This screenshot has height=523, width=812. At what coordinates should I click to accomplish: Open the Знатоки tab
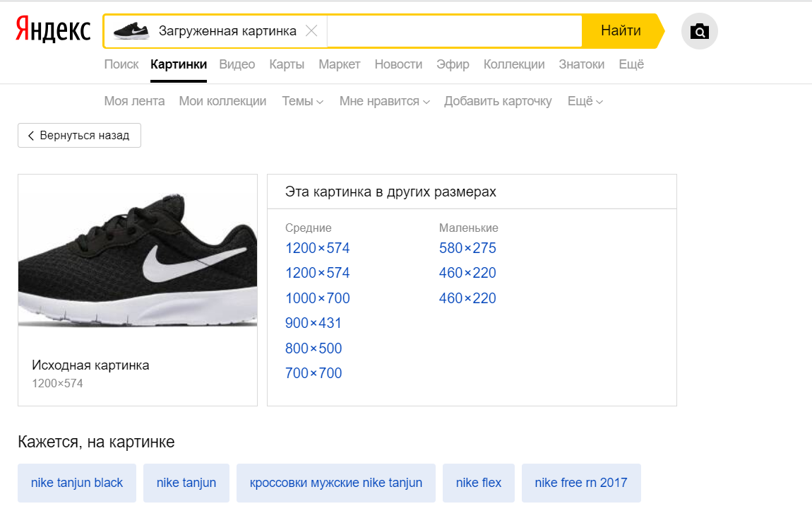582,64
